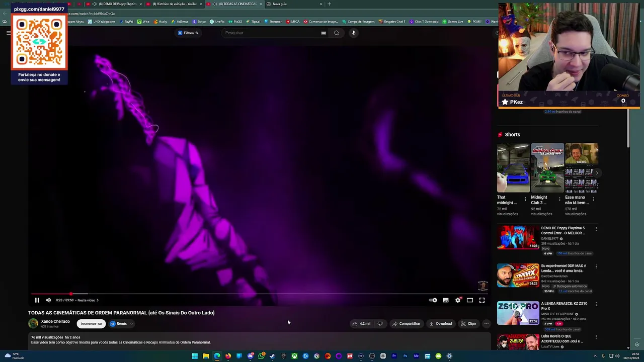Screen dimensions: 644x362
Task: Start voice search with microphone
Action: pos(354,33)
